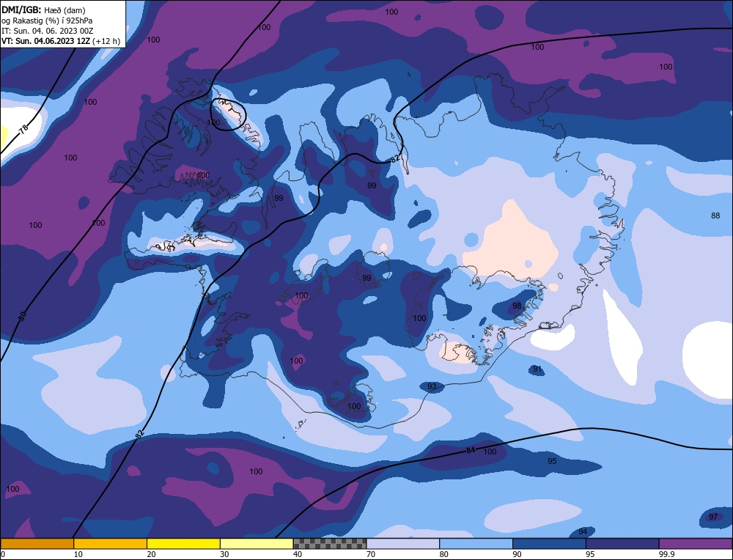Click the '(+12 h)' forecast offset text
The height and width of the screenshot is (560, 733).
pos(106,41)
